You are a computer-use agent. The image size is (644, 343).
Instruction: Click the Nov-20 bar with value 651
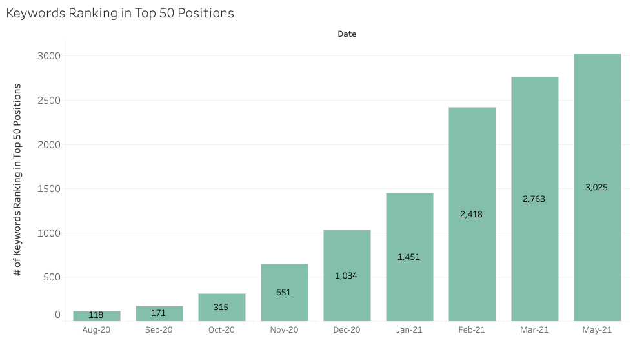284,293
